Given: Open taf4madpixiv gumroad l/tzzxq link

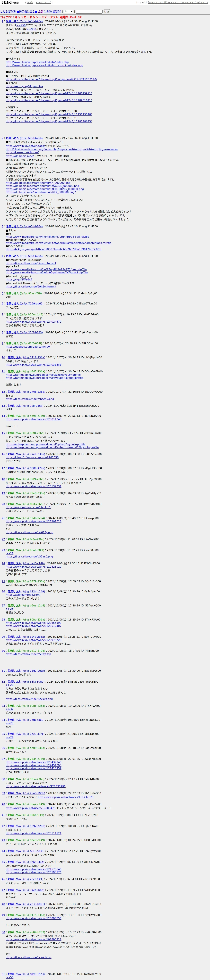Looking at the screenshot, I should point(43,375).
